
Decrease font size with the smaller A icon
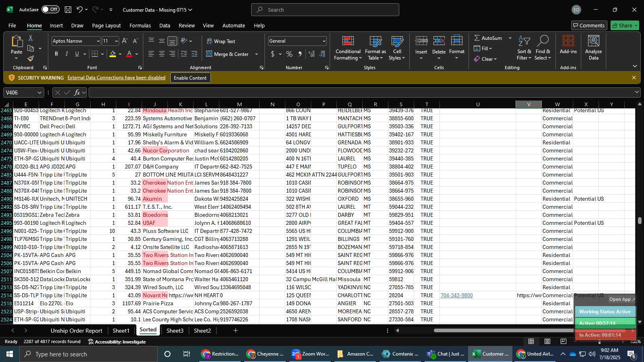(x=135, y=41)
